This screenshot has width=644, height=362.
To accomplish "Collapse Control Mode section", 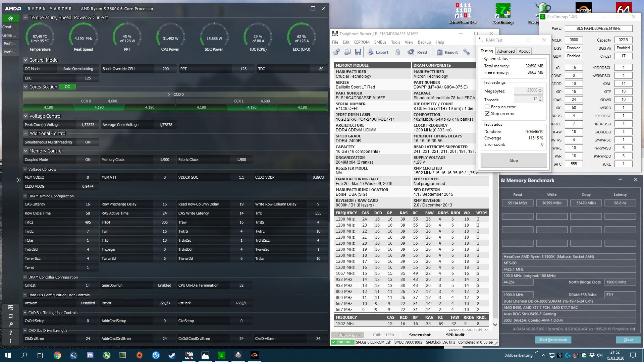I will [x=25, y=60].
